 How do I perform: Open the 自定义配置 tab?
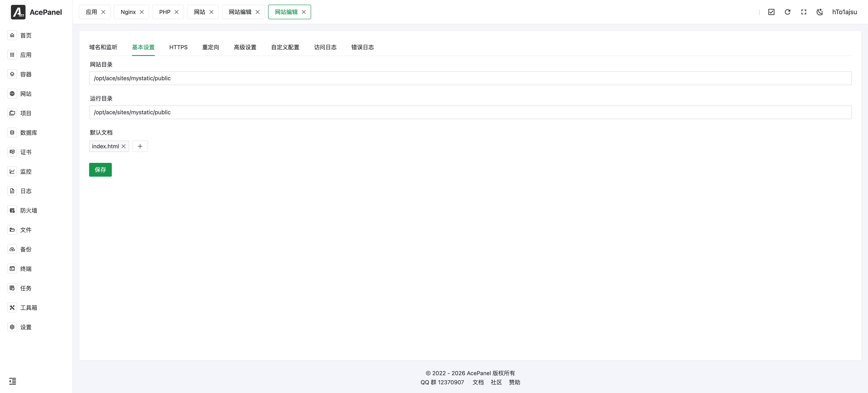coord(285,47)
